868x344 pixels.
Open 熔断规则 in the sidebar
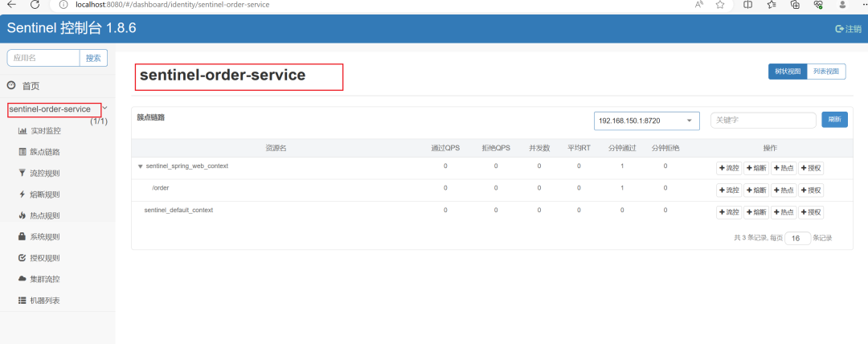(40, 195)
